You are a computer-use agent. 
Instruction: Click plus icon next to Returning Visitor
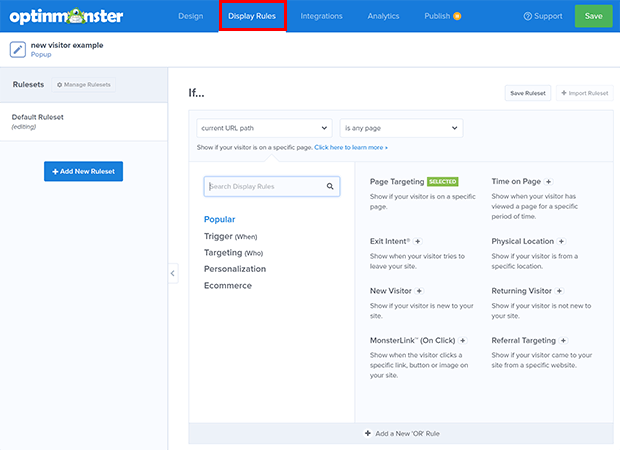coord(562,291)
